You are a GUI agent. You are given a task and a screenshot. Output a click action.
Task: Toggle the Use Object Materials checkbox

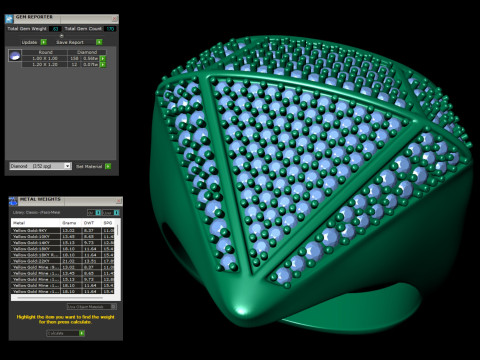click(x=113, y=306)
